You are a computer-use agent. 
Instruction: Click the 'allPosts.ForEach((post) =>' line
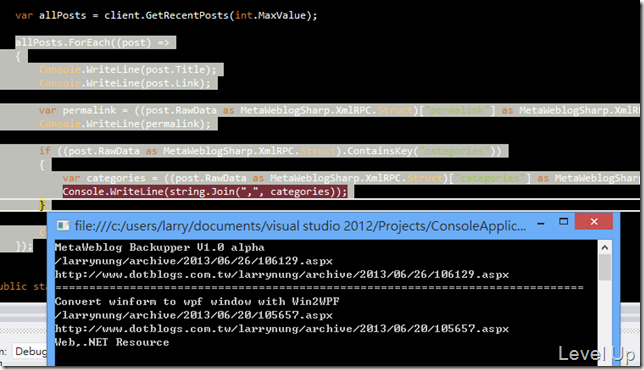(92, 43)
